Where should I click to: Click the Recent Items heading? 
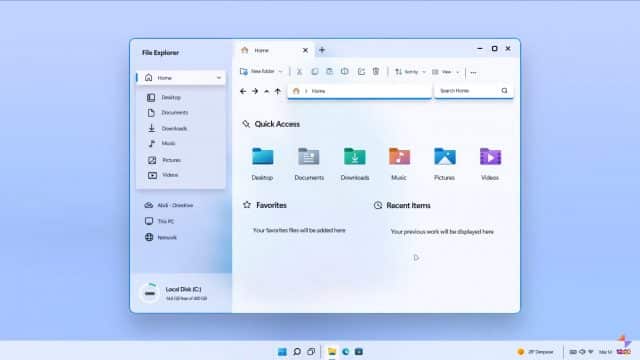coord(409,205)
